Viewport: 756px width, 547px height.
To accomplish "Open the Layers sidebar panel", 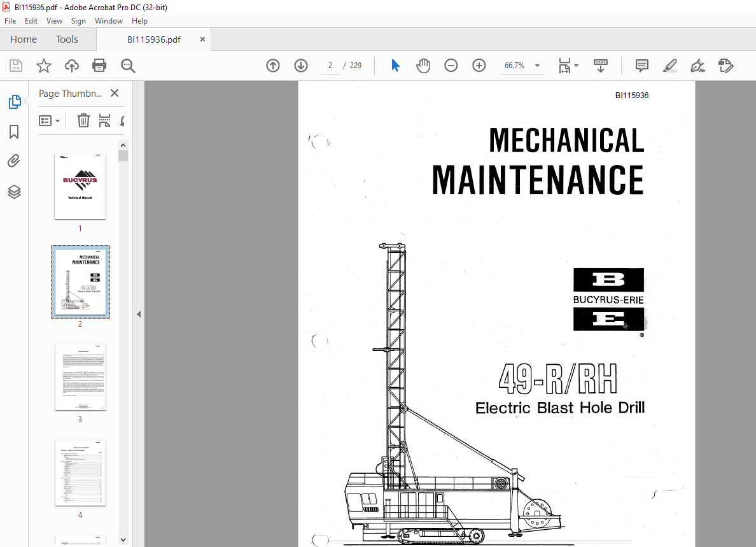I will pos(14,192).
